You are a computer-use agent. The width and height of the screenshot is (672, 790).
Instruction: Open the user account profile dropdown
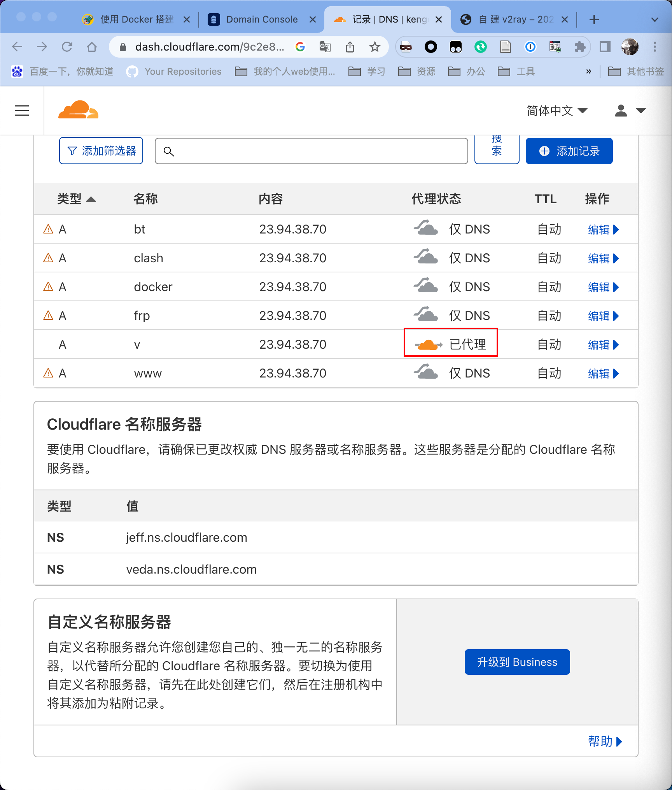point(630,111)
